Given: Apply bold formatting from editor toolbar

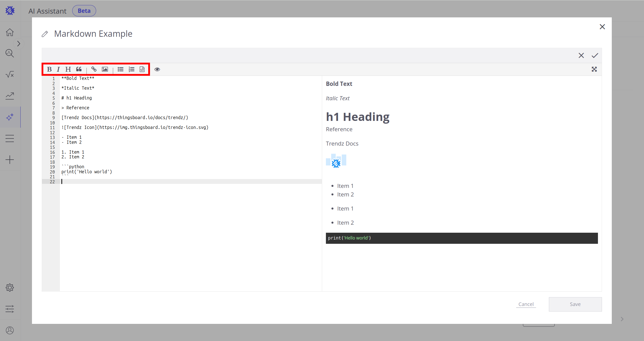Looking at the screenshot, I should [49, 69].
